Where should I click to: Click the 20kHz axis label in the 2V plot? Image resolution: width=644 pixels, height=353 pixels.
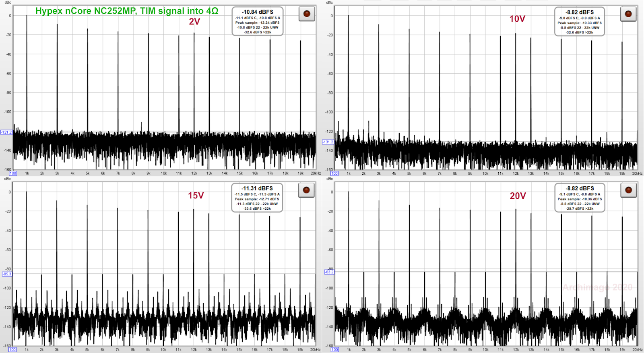pos(316,173)
